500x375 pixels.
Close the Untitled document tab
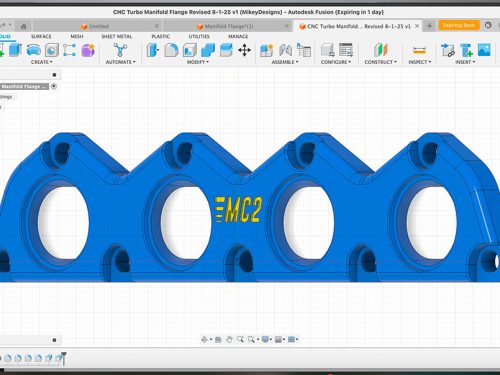(x=156, y=26)
